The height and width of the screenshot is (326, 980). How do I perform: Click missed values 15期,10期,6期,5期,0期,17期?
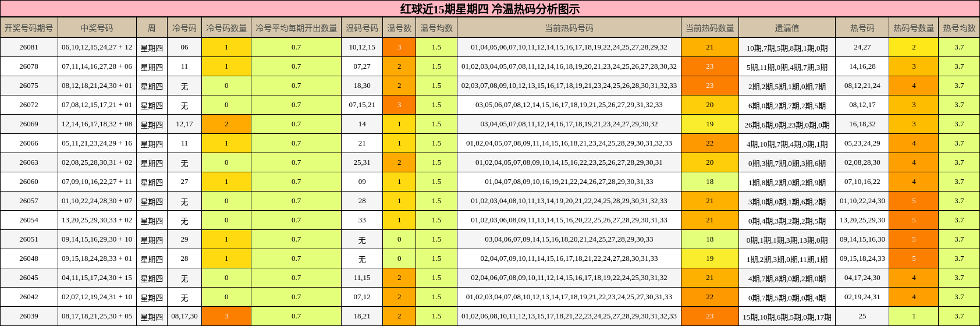[787, 317]
